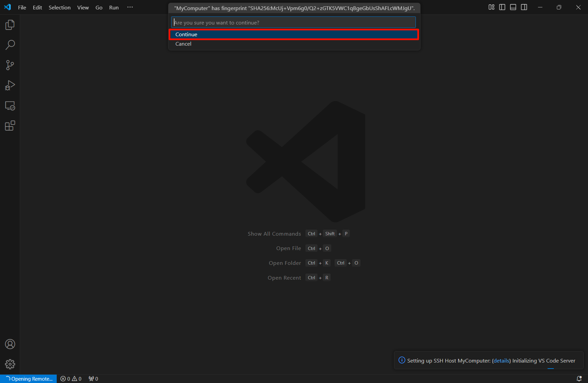Open the Extensions view
The image size is (588, 383).
pyautogui.click(x=10, y=126)
